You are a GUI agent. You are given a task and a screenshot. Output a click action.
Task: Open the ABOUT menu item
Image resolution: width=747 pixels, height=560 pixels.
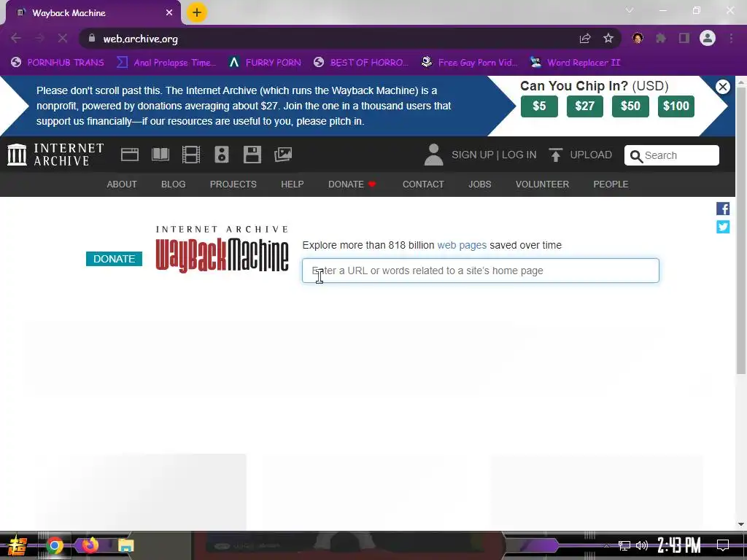[122, 184]
